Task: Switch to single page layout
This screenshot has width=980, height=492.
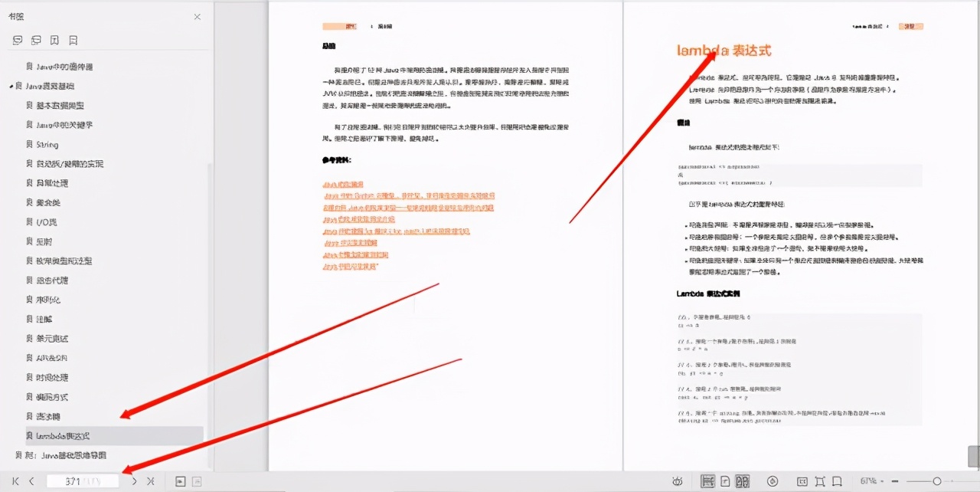Action: [725, 481]
